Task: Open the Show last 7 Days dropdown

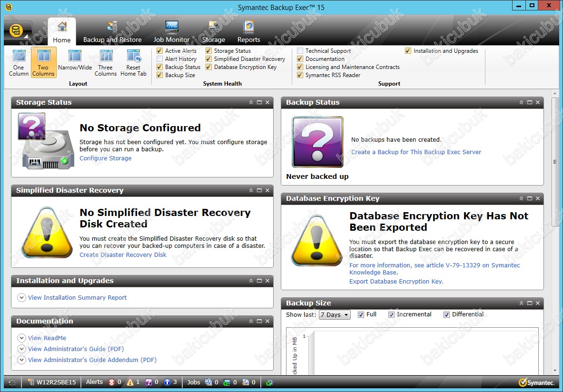Action: tap(335, 315)
